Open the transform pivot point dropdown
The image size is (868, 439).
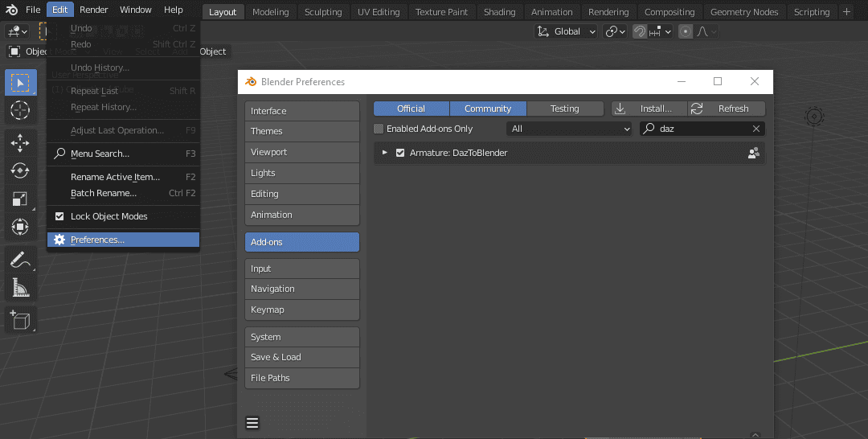(x=615, y=31)
